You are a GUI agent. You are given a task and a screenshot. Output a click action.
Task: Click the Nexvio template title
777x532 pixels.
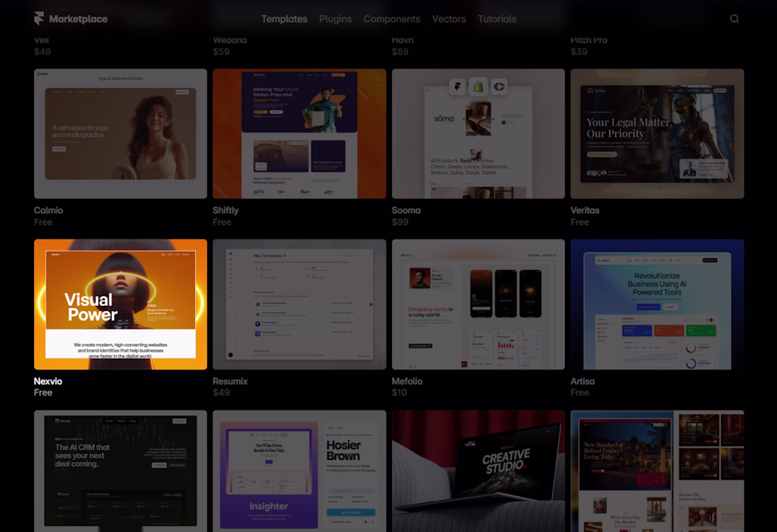point(48,382)
